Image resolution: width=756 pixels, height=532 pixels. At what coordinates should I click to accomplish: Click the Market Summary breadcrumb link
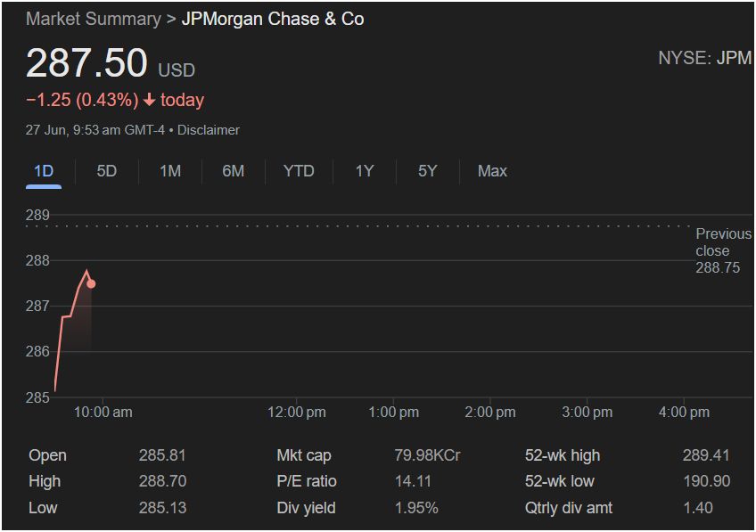pos(93,19)
